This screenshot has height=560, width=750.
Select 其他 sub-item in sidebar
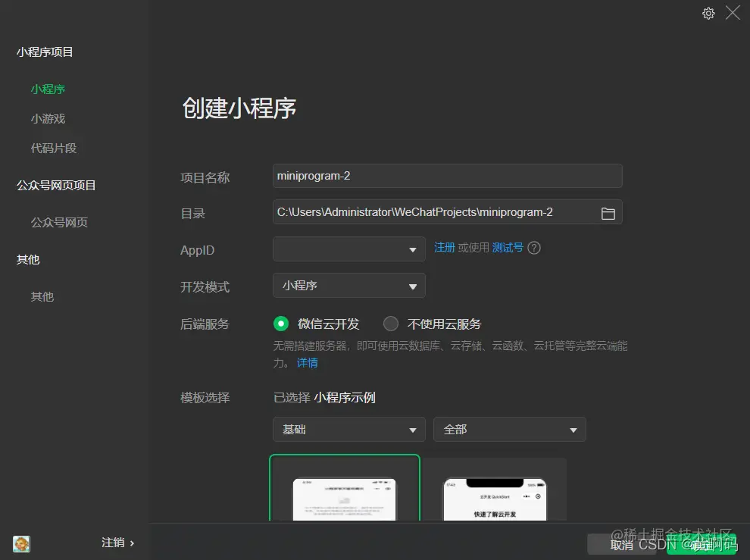42,297
